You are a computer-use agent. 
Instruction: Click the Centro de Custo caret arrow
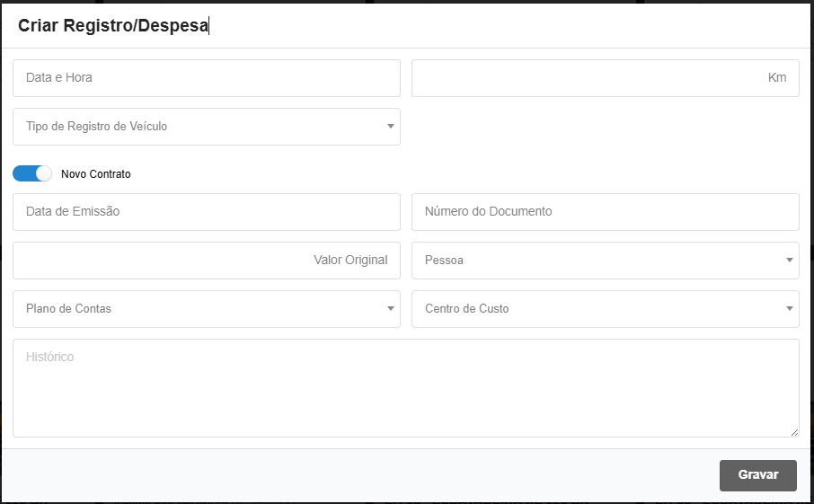pyautogui.click(x=790, y=309)
